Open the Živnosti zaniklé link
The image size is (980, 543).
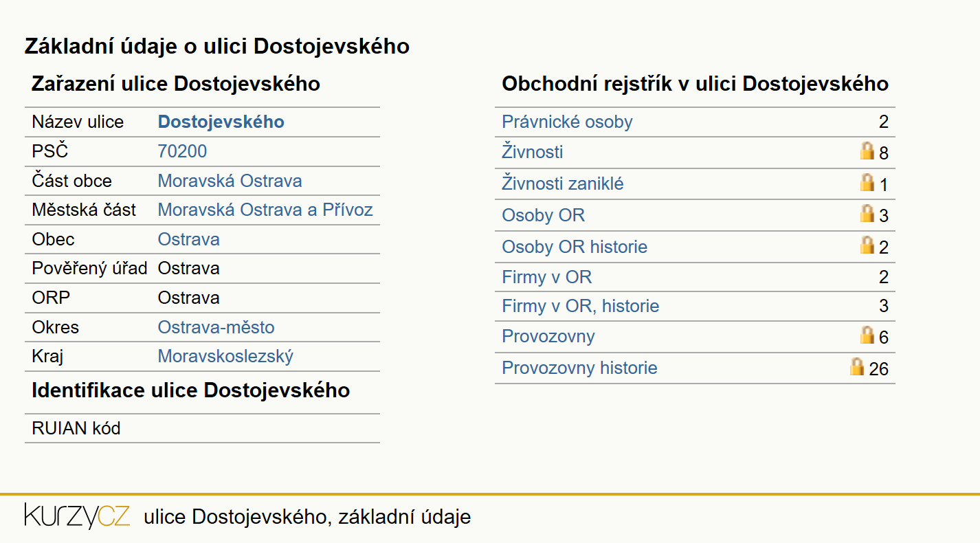tap(563, 184)
